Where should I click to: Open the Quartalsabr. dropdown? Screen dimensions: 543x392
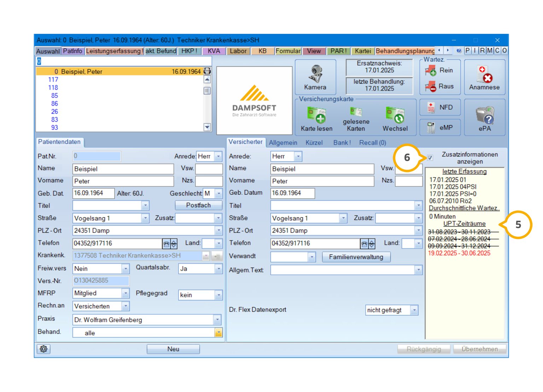218,269
